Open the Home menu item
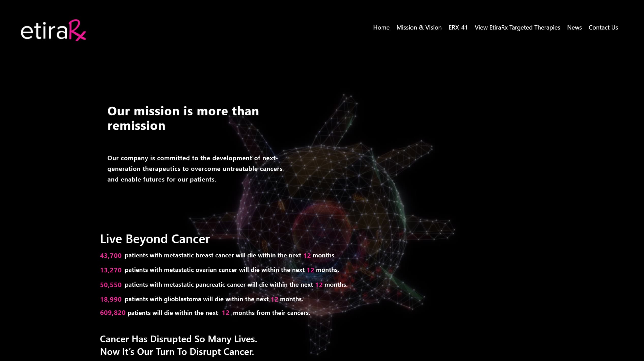This screenshot has height=361, width=644. click(381, 27)
